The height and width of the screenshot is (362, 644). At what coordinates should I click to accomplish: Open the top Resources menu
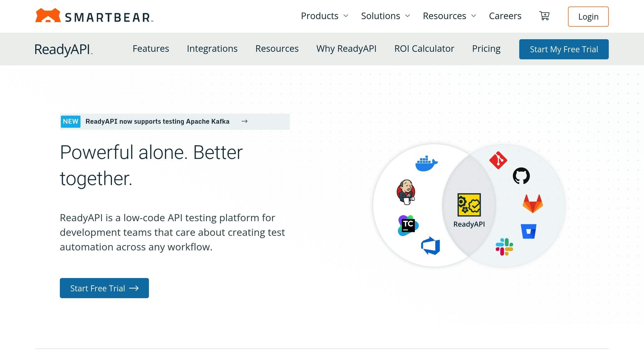click(444, 16)
